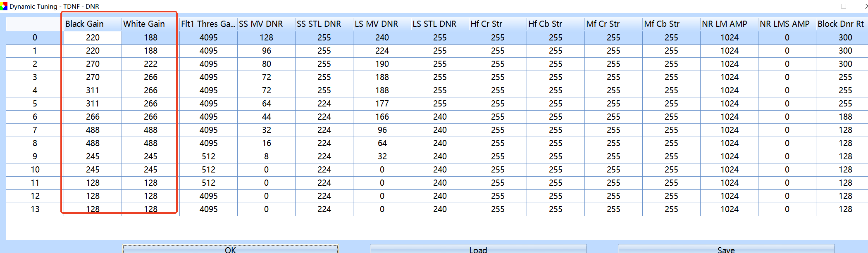Select White Gain value 222 in row 2

coord(150,64)
